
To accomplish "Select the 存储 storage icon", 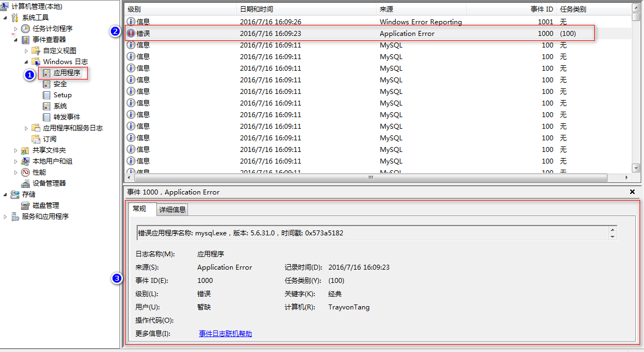I will tap(15, 195).
